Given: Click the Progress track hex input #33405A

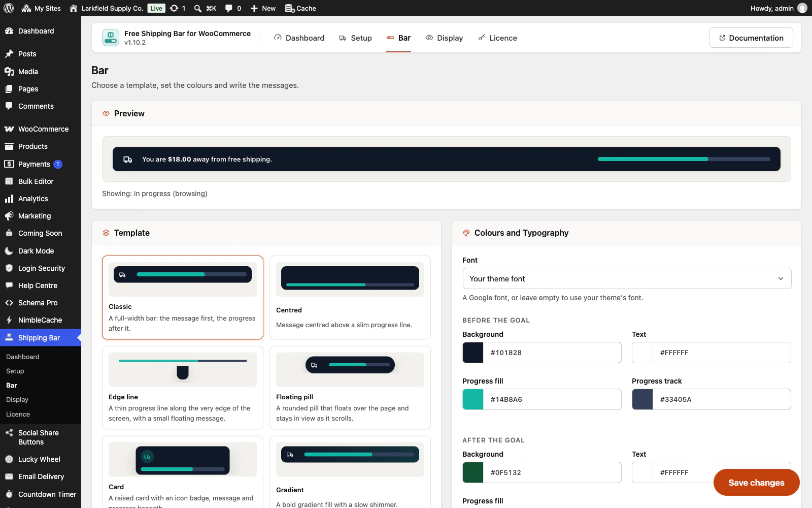Looking at the screenshot, I should pos(721,399).
